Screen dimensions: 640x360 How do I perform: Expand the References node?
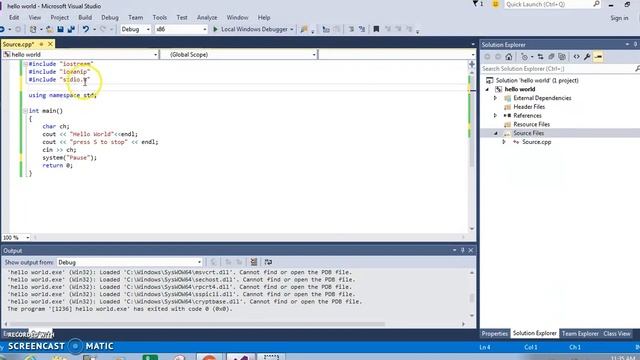point(495,116)
